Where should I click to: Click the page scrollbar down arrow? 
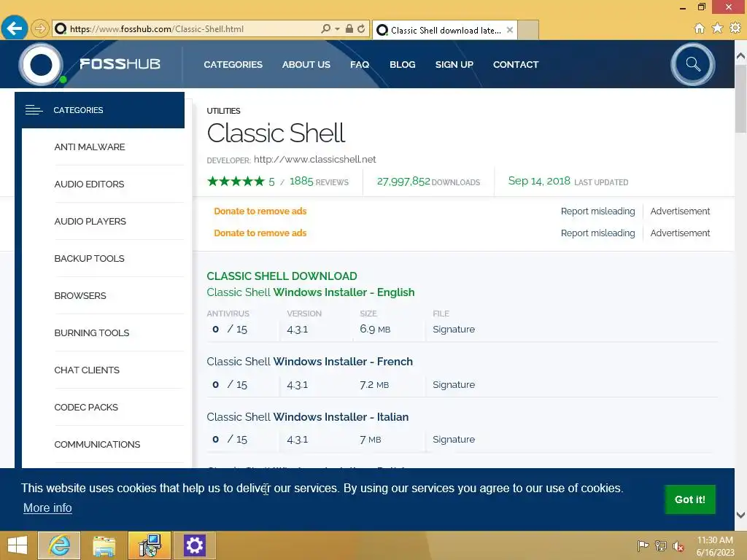click(x=740, y=515)
